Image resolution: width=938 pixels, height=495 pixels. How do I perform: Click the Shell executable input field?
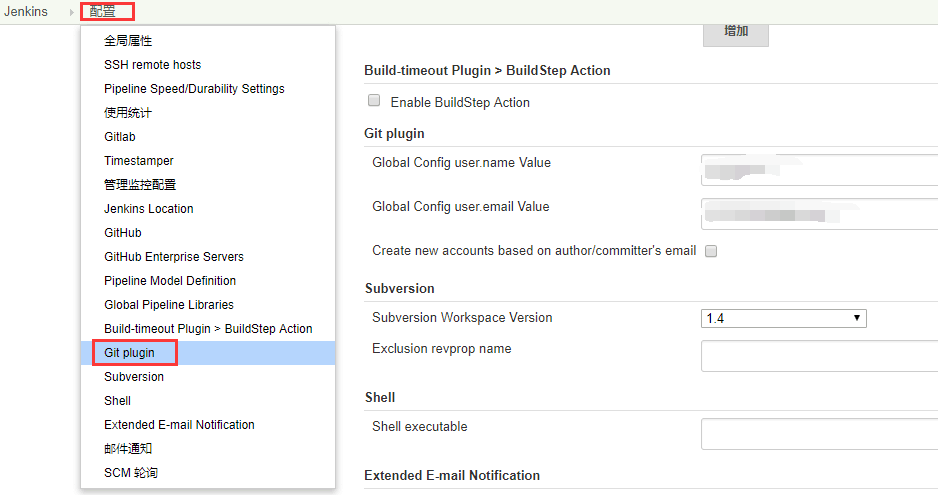click(820, 434)
